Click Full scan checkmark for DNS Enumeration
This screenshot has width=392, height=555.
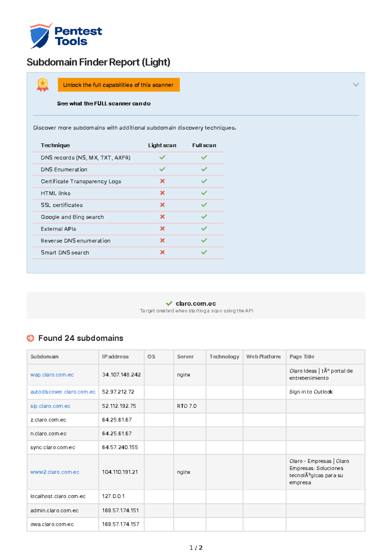204,169
